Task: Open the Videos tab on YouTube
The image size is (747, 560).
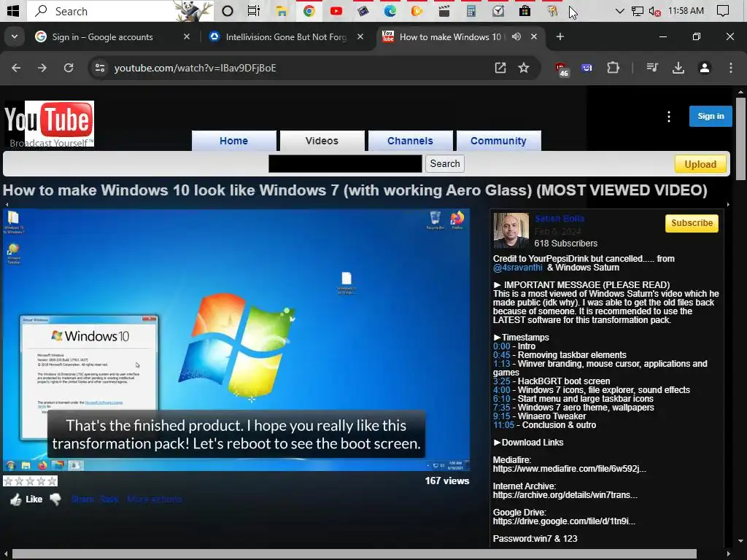Action: point(322,141)
